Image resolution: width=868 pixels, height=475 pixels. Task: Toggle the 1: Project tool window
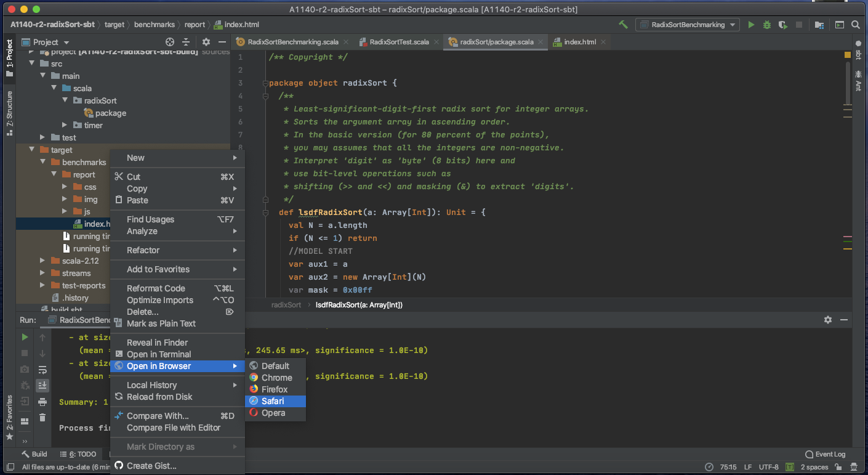(x=9, y=58)
